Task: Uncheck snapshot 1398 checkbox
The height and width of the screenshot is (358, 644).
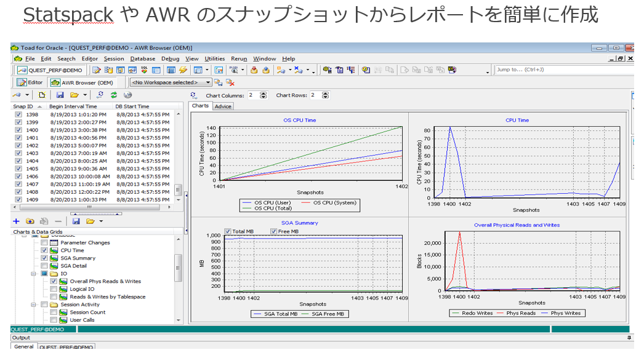Action: coord(18,114)
